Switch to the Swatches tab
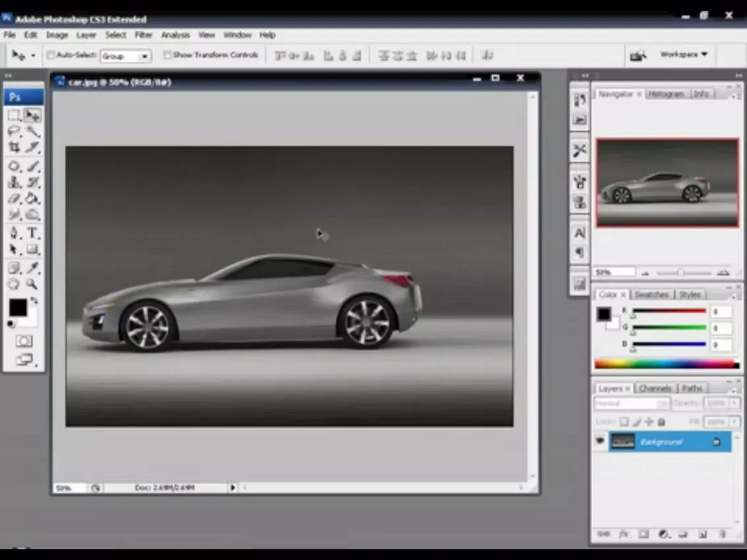The height and width of the screenshot is (560, 747). pos(651,294)
